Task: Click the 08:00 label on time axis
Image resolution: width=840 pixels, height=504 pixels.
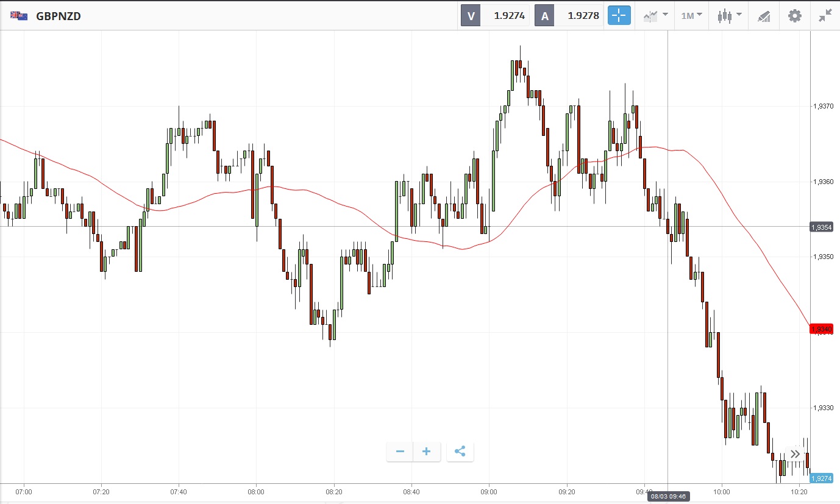Action: pyautogui.click(x=256, y=491)
